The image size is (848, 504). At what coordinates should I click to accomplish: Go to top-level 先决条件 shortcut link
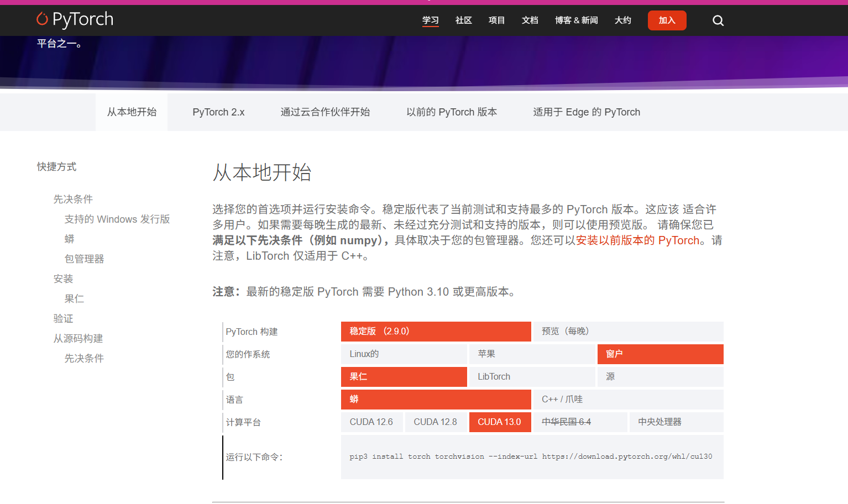click(73, 199)
